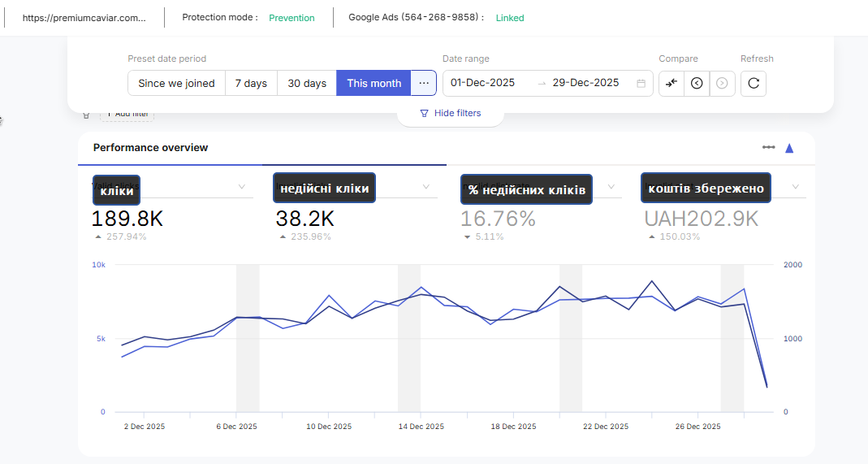Click the funnel icon beside Hide filters
The height and width of the screenshot is (464, 868).
(x=424, y=114)
